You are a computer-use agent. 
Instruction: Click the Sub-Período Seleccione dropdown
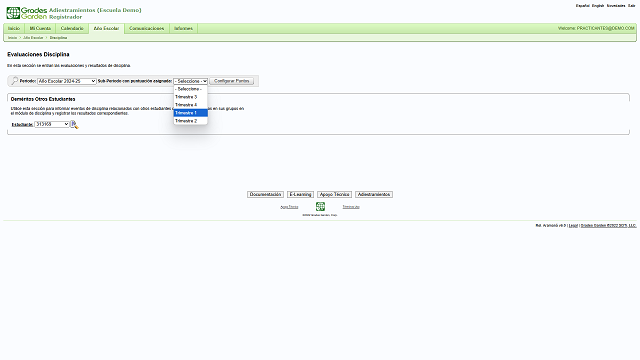point(191,81)
